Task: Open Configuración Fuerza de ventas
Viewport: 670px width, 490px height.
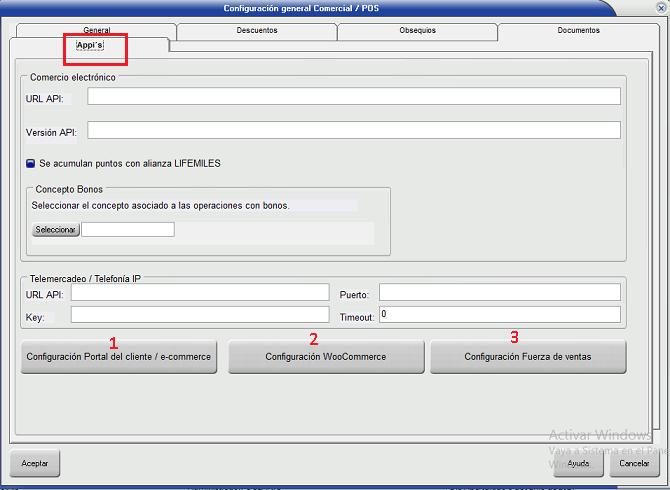Action: point(528,357)
